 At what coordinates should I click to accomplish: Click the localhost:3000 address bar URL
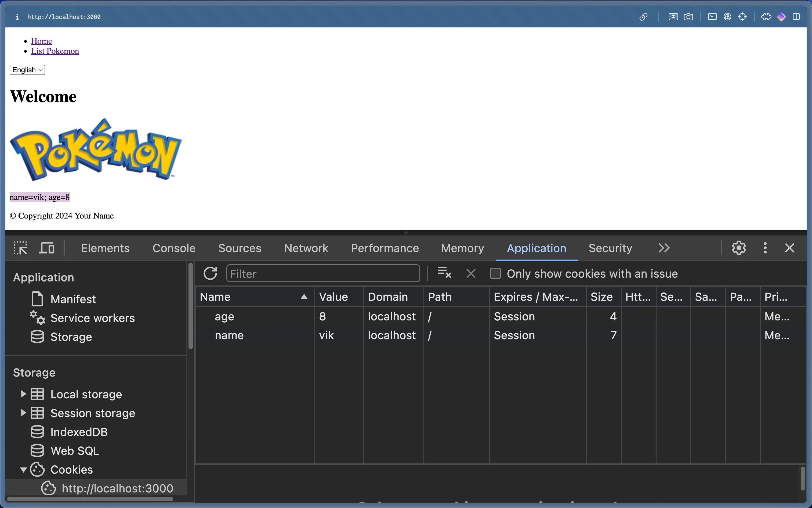click(64, 17)
